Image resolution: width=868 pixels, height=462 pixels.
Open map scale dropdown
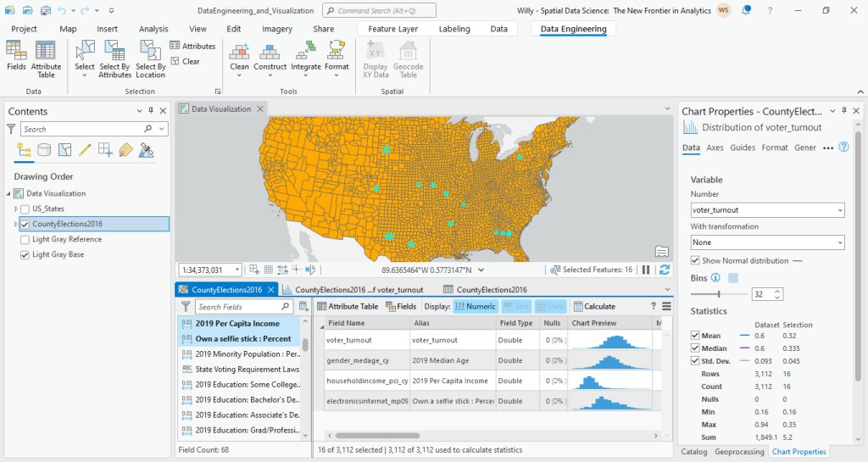tap(237, 270)
